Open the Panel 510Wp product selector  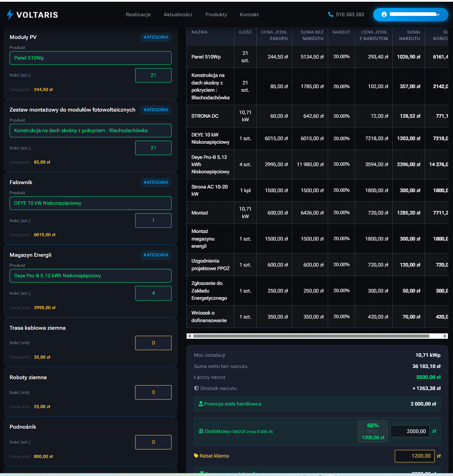90,58
